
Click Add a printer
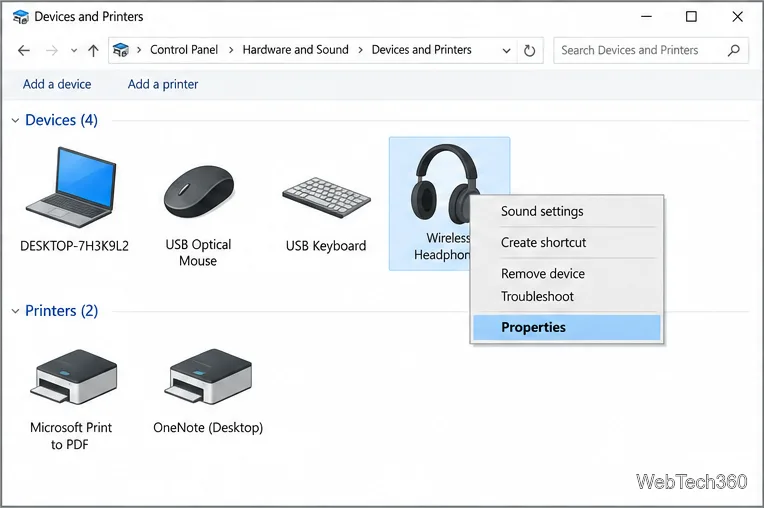163,84
